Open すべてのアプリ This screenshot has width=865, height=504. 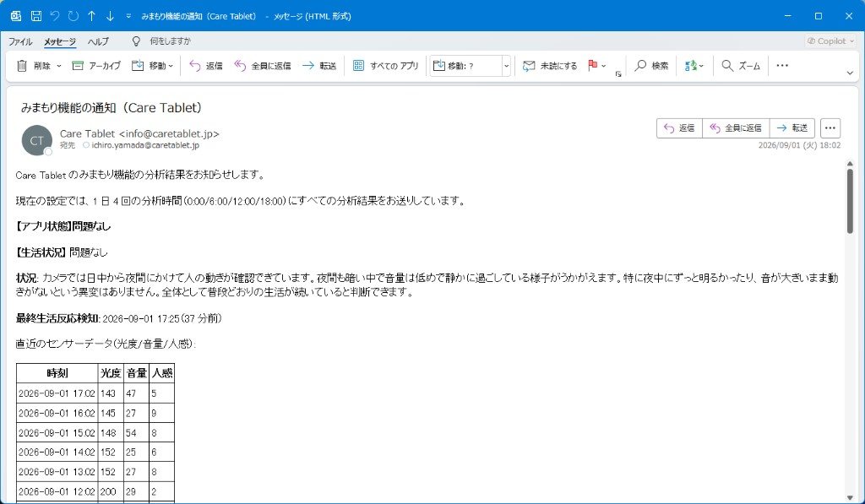pyautogui.click(x=385, y=66)
